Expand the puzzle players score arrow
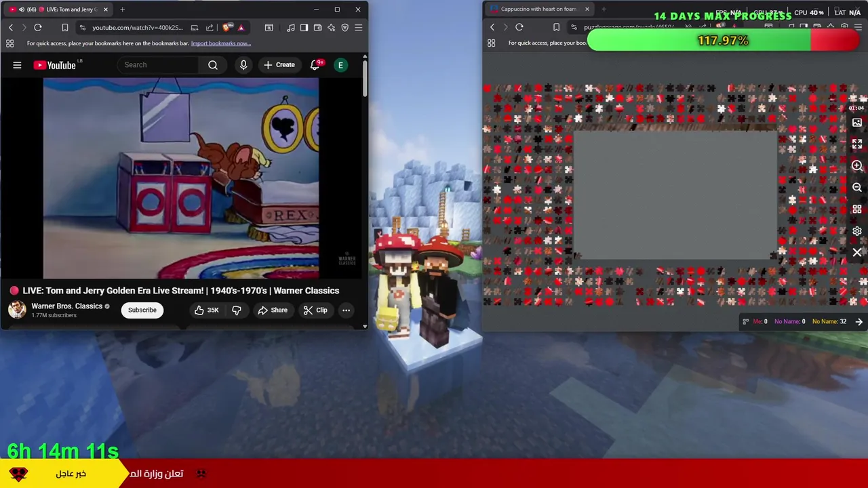868x488 pixels. pyautogui.click(x=859, y=322)
